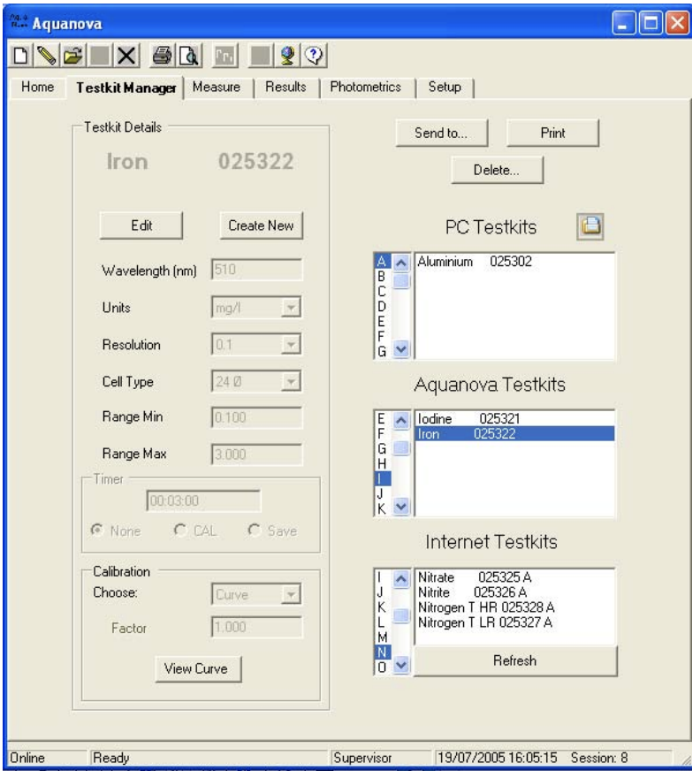Click the PC Testkits scroll up arrow
This screenshot has height=771, width=700.
401,263
